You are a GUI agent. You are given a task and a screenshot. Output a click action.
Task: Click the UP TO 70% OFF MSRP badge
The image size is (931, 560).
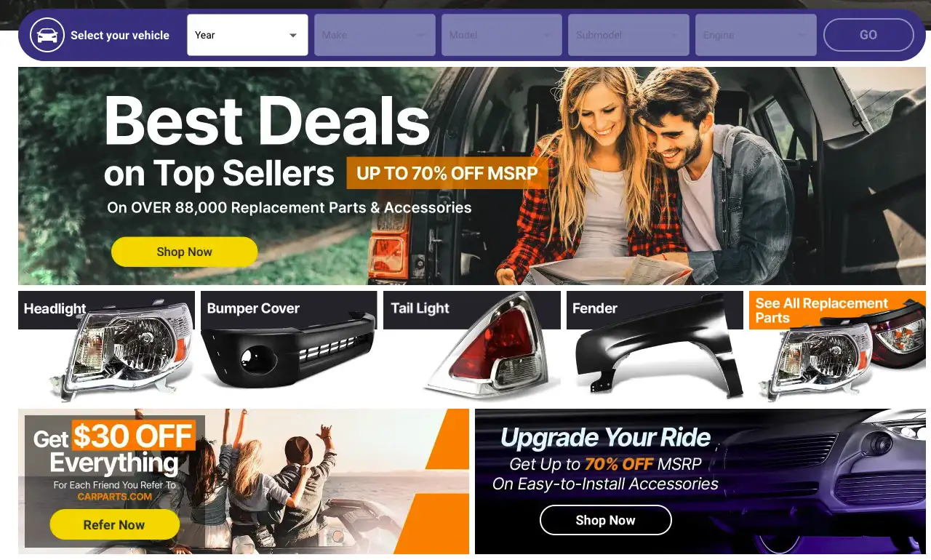pos(447,174)
